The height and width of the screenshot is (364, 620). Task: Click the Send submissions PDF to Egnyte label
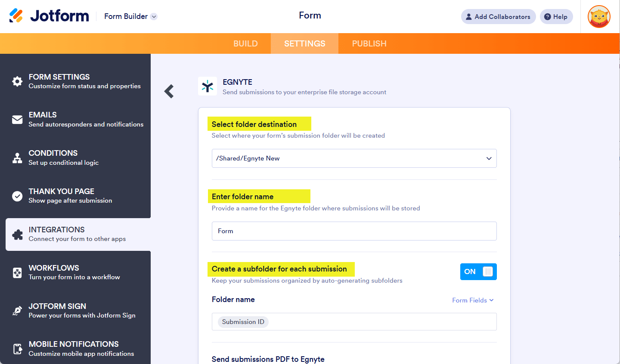coord(268,359)
